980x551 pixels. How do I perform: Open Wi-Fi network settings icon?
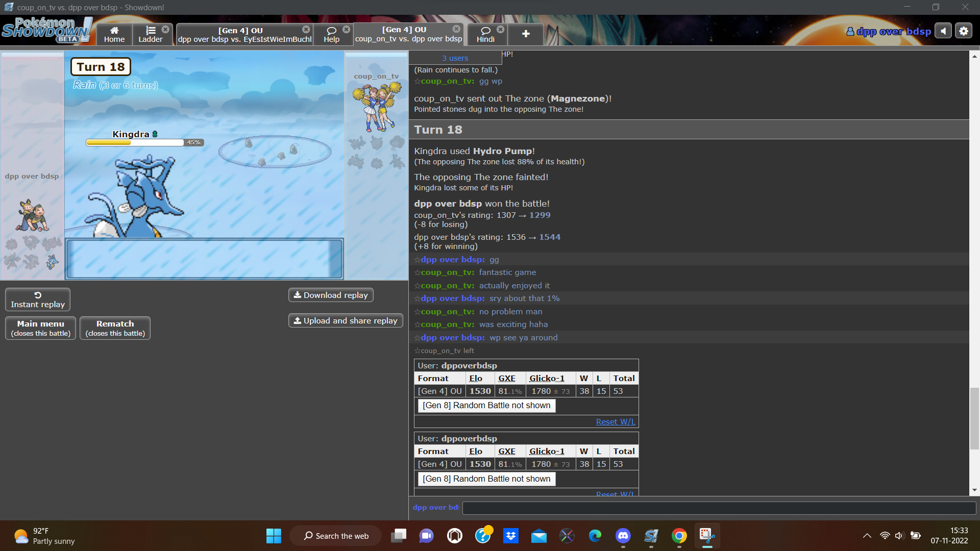[x=885, y=536]
